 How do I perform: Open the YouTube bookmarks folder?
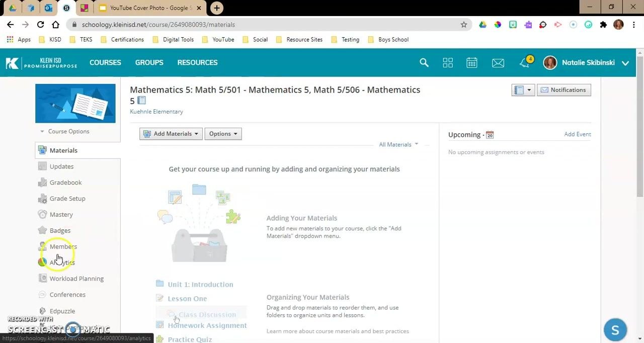[218, 39]
